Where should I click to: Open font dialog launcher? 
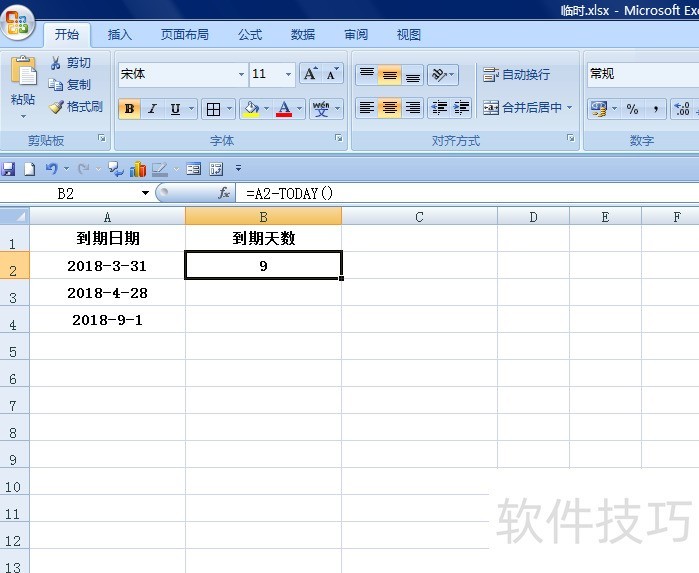click(x=339, y=139)
